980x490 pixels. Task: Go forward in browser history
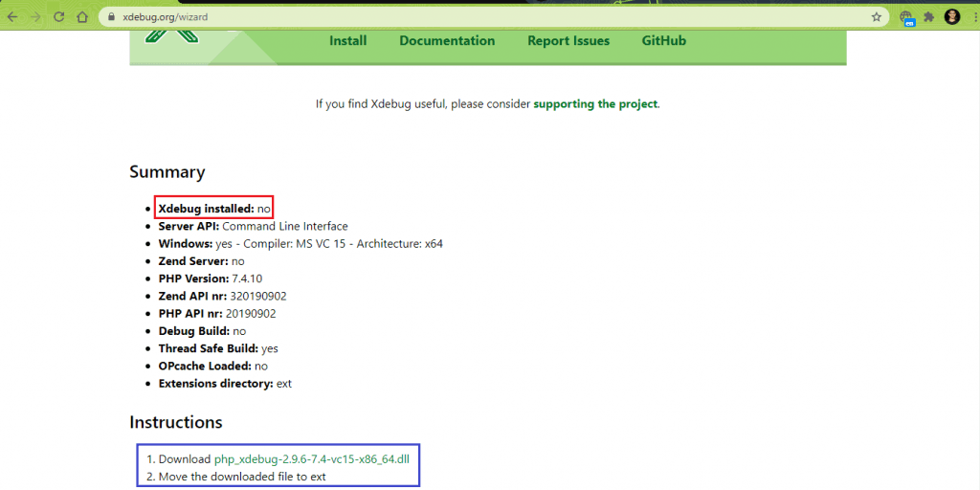(35, 17)
